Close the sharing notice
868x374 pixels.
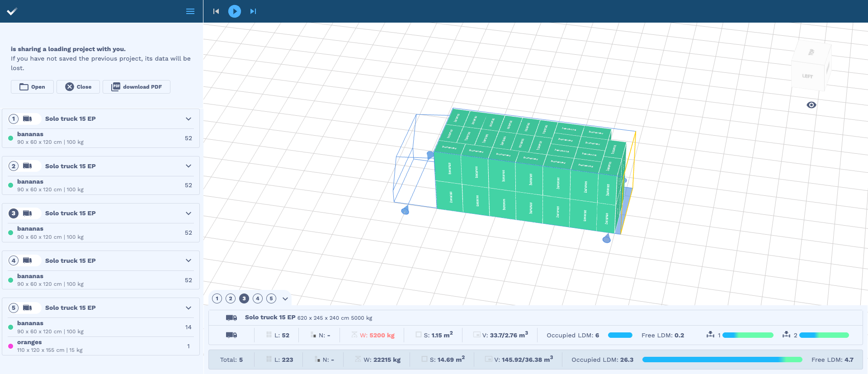pyautogui.click(x=78, y=87)
